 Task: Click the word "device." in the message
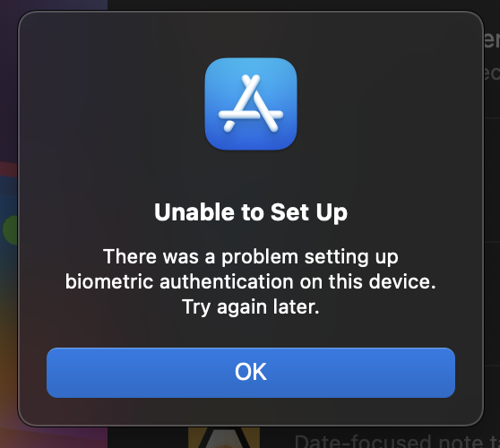click(x=402, y=282)
